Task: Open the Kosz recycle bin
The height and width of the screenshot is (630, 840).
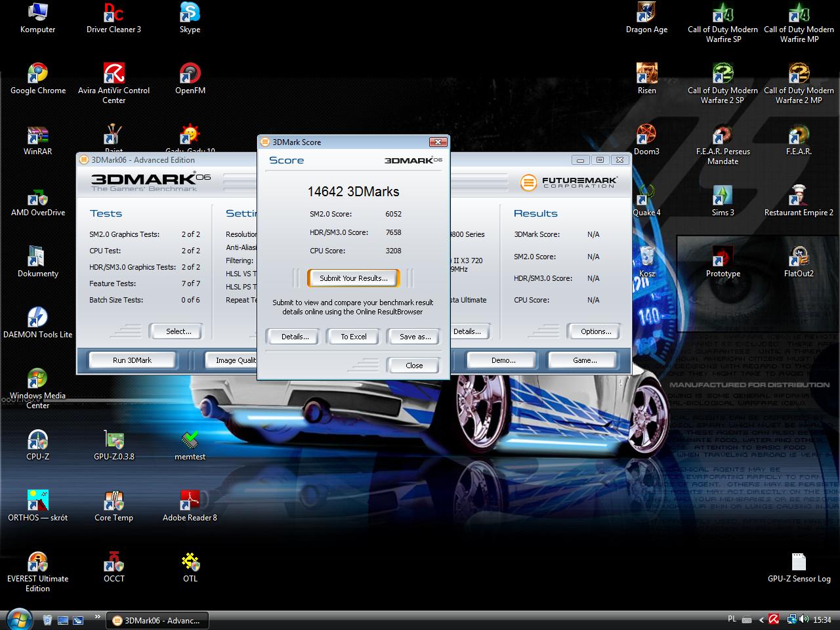Action: click(646, 262)
